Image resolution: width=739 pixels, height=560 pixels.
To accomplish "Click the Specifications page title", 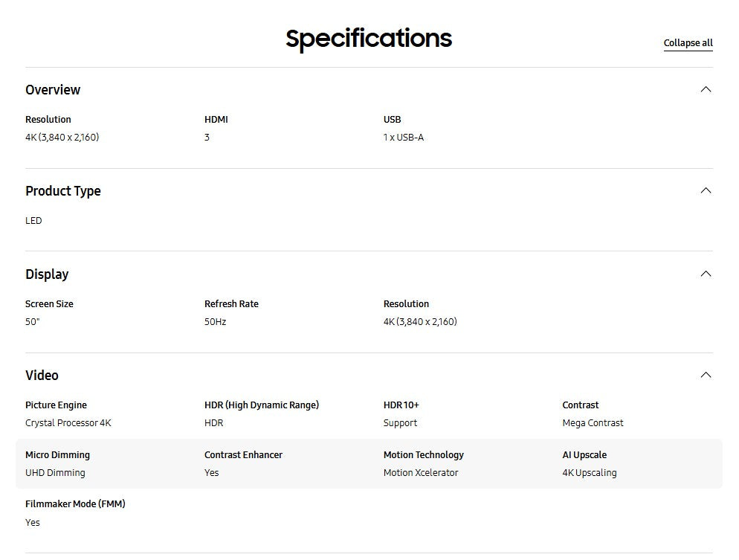I will (369, 38).
